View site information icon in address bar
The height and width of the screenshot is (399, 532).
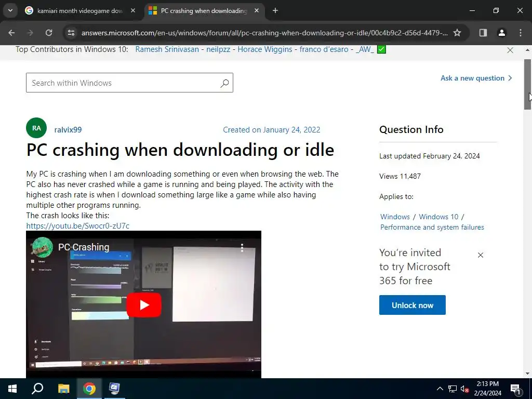click(71, 33)
